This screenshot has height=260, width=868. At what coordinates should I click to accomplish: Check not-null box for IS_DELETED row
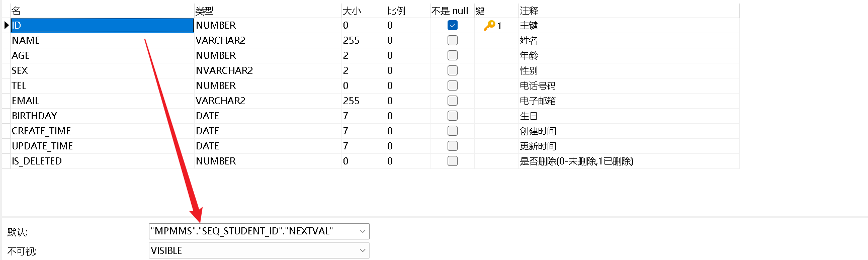coord(453,161)
